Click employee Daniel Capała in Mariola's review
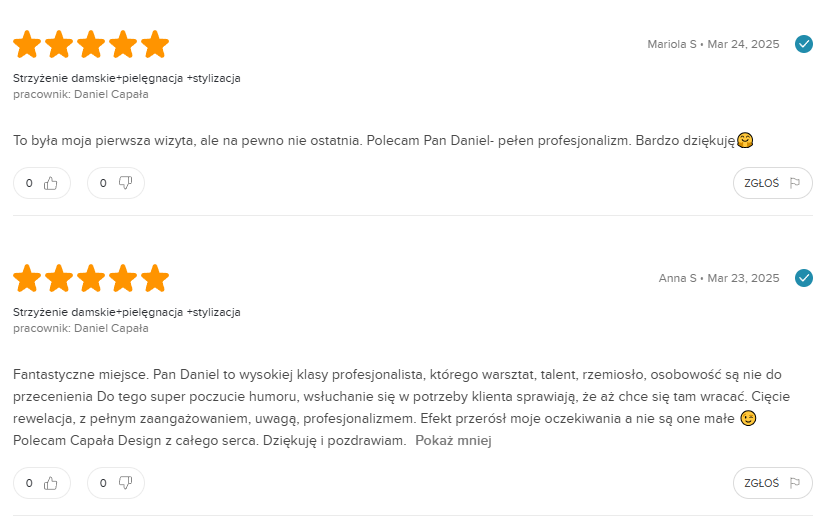This screenshot has width=831, height=531. (111, 94)
